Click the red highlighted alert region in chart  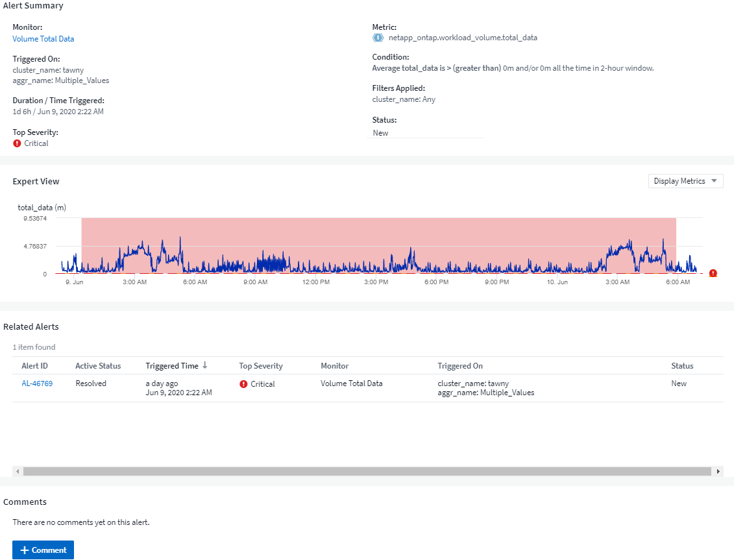tap(376, 234)
